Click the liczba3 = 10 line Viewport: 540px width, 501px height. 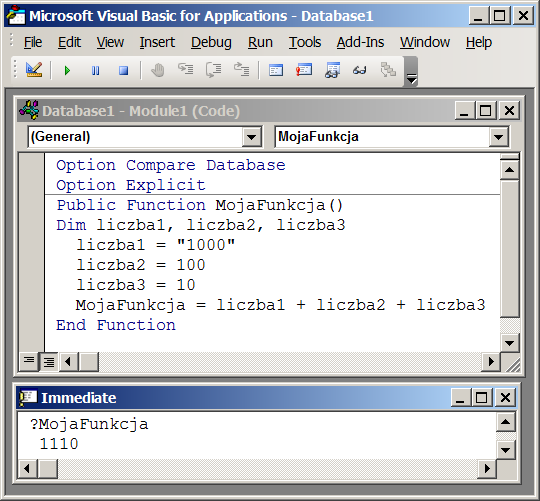coord(136,285)
